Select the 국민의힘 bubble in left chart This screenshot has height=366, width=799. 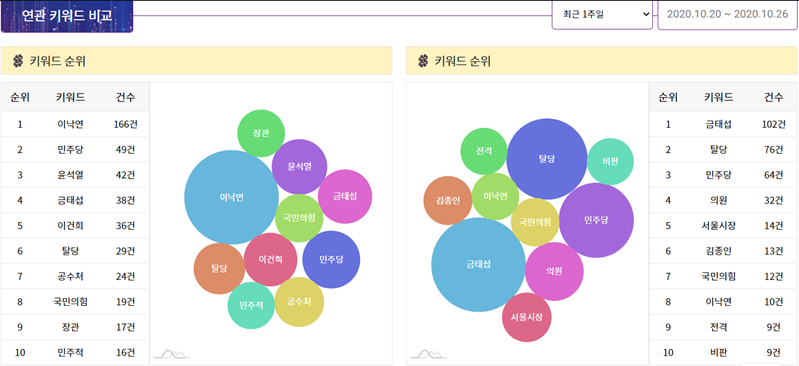click(x=299, y=218)
